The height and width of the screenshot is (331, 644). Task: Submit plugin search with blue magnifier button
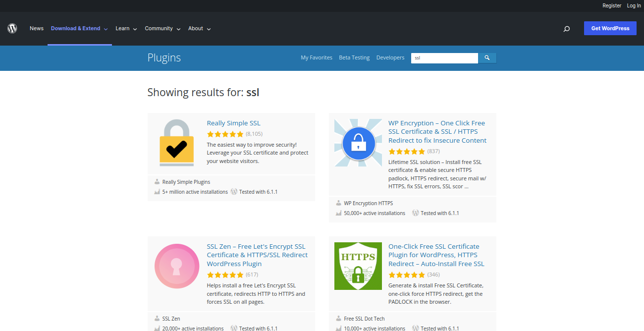(487, 58)
